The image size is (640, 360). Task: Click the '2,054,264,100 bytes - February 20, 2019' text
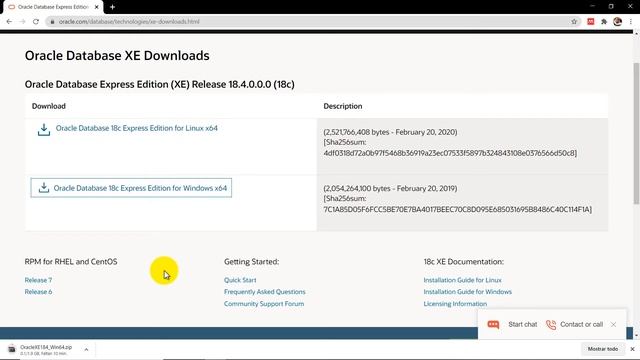[390, 189]
